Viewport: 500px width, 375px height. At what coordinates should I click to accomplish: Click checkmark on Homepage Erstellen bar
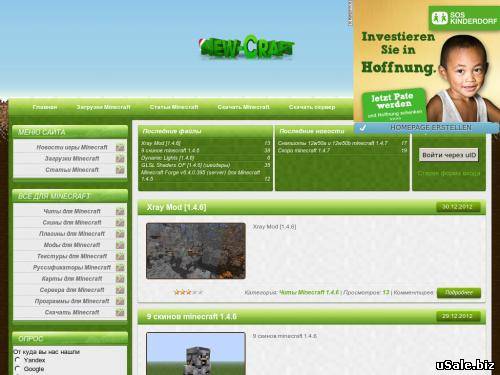pos(363,128)
